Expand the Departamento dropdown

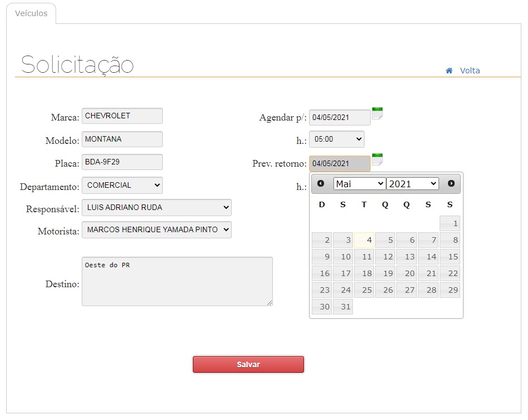[x=122, y=185]
